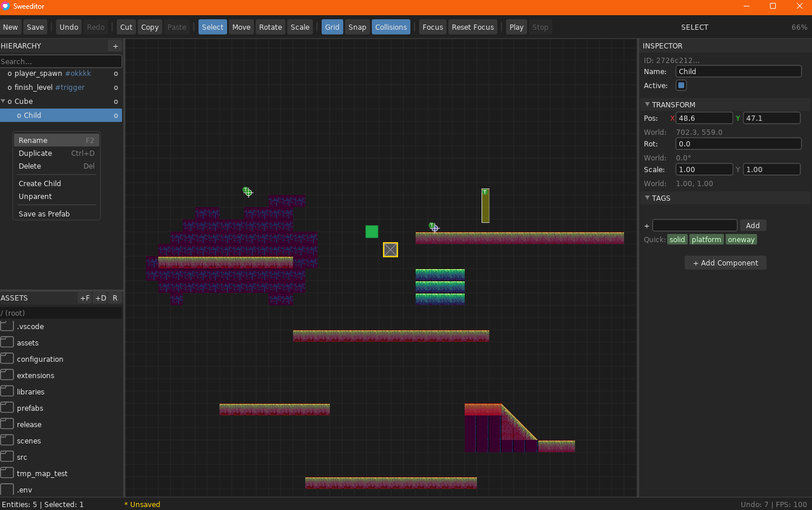Edit the Scale X value field
Image resolution: width=812 pixels, height=510 pixels.
coord(704,169)
